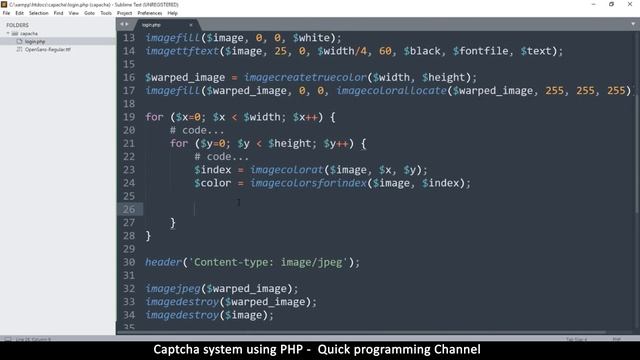Click the Tab Size setting in status bar
The width and height of the screenshot is (640, 360).
coord(576,339)
